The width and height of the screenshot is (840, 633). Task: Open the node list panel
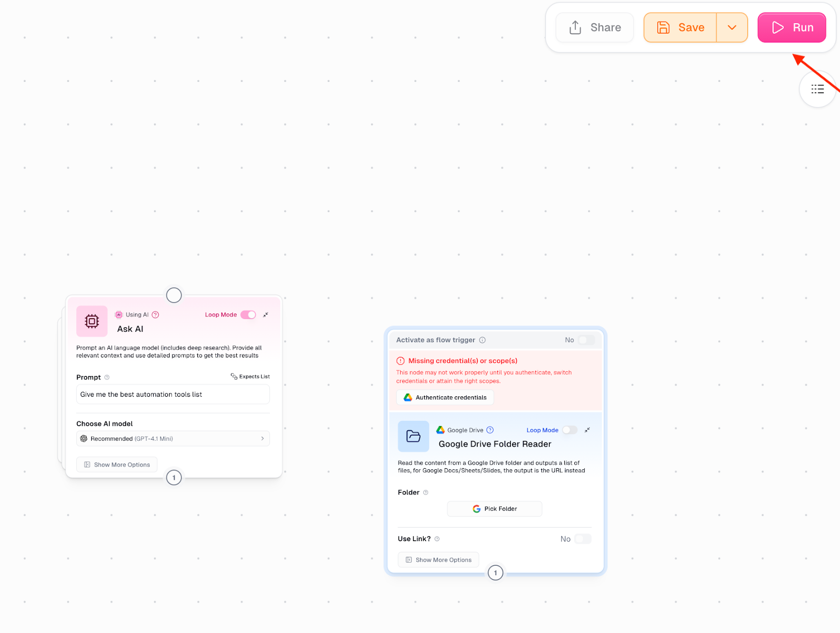pyautogui.click(x=817, y=89)
